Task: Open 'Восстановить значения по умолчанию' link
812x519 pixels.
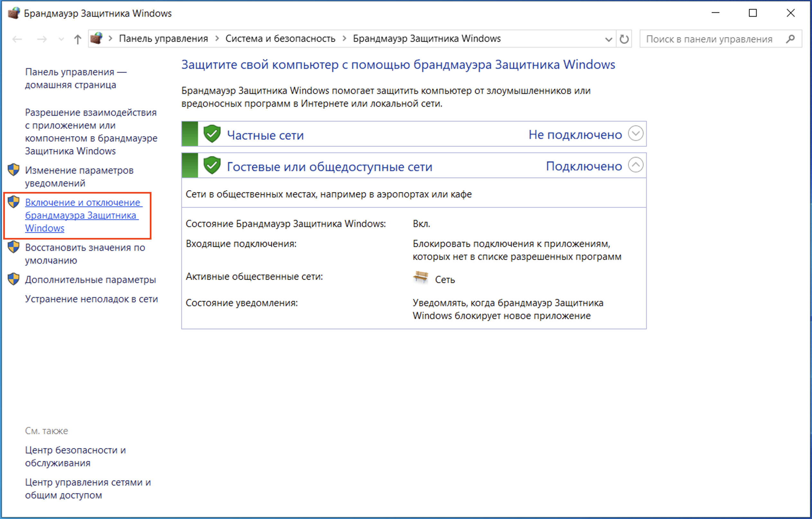Action: (x=85, y=254)
